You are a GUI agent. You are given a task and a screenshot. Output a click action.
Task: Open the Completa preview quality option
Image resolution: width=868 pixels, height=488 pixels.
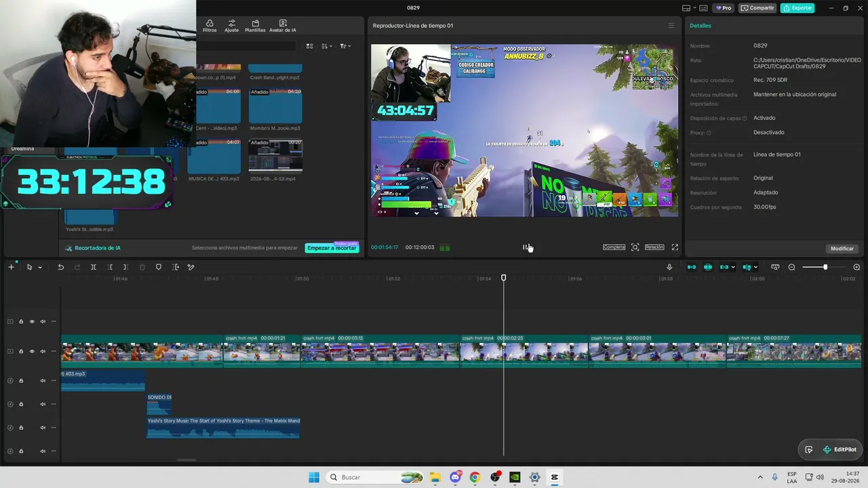click(614, 247)
